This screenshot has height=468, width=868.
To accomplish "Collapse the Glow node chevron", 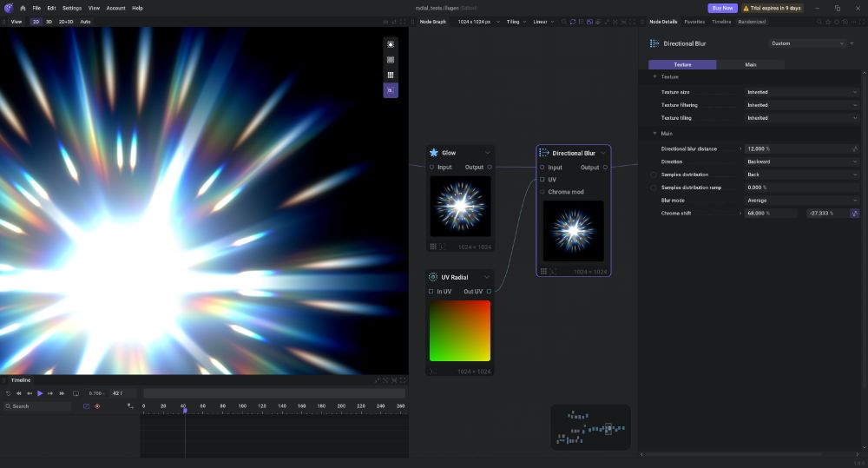I will (x=487, y=153).
